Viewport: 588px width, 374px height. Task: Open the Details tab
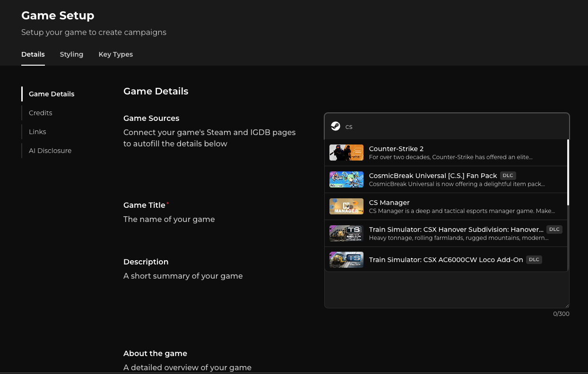point(33,54)
